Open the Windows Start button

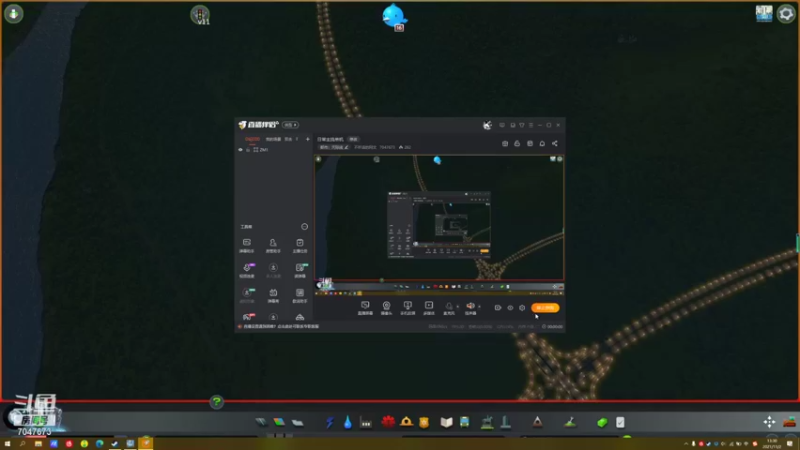coord(7,444)
